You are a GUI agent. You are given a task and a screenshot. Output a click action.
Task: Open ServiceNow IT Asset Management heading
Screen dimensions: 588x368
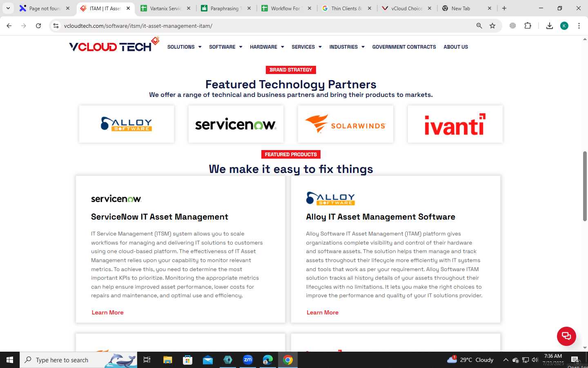(160, 217)
